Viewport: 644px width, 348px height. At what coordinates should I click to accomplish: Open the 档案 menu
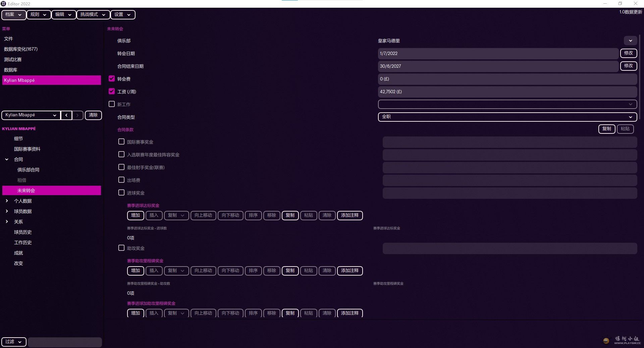[x=13, y=15]
